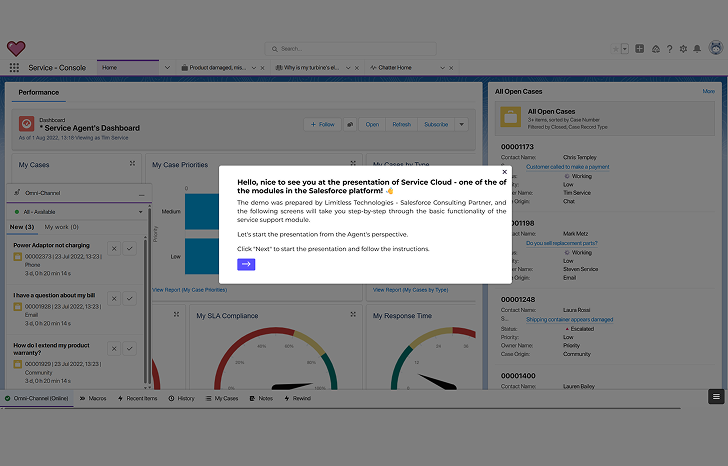
Task: Open View Report (My Cases by Type) link
Action: (x=410, y=290)
